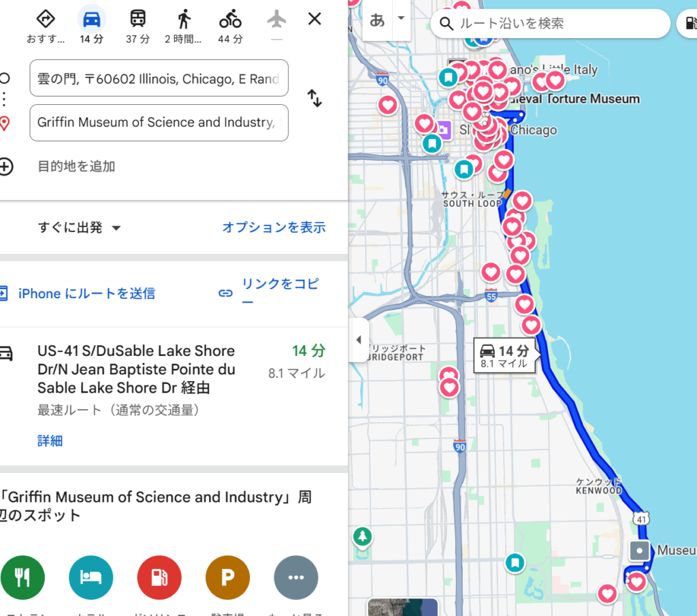Image resolution: width=697 pixels, height=616 pixels.
Task: Select the driving directions car icon
Action: point(91,18)
